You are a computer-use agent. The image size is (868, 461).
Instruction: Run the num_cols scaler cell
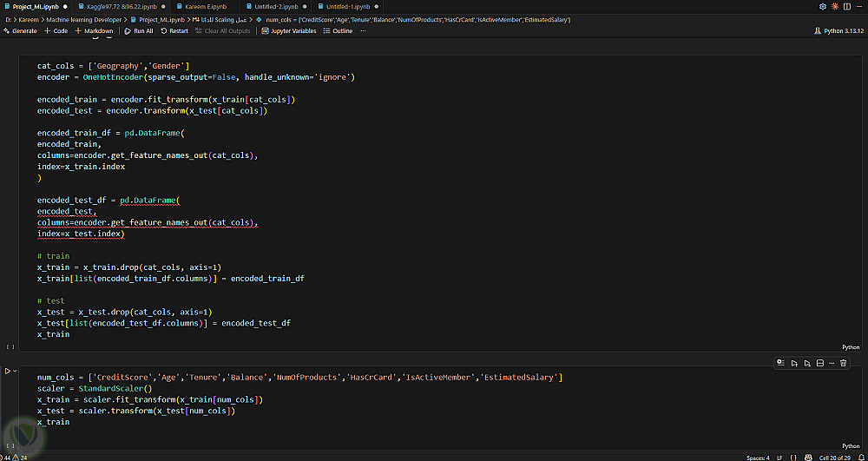[x=8, y=371]
